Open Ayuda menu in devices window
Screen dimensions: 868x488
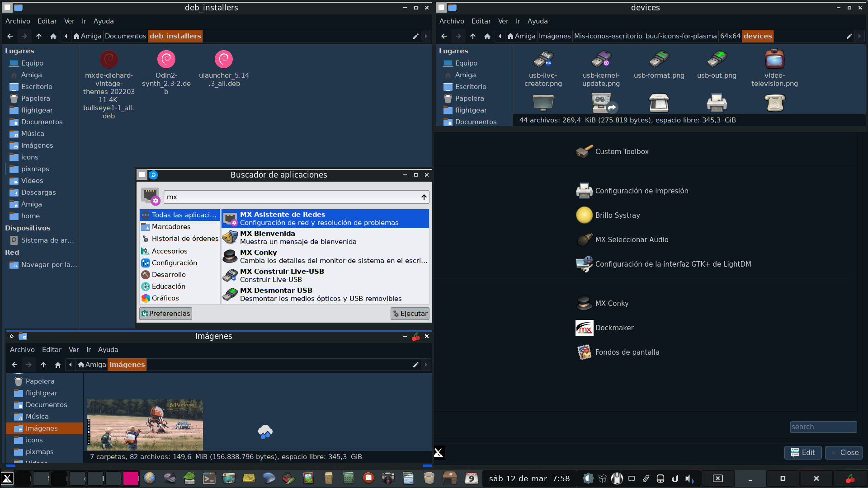538,21
